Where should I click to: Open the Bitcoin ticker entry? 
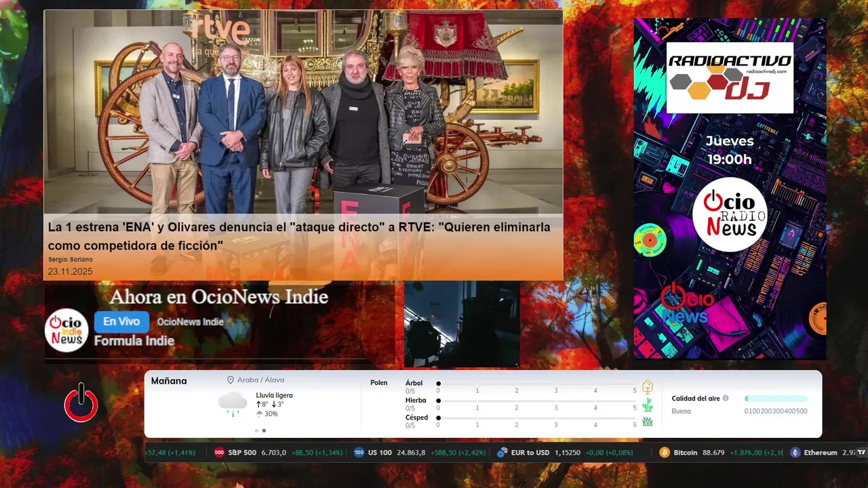(720, 453)
